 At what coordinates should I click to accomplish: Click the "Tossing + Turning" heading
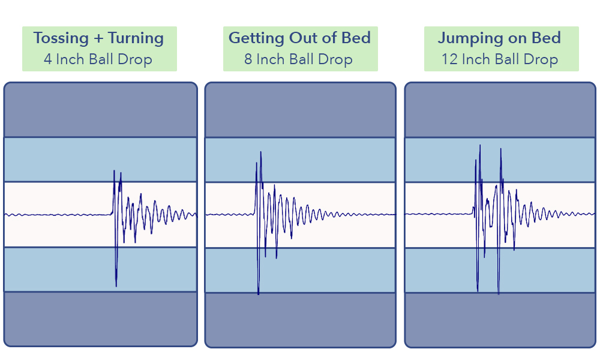pyautogui.click(x=98, y=38)
